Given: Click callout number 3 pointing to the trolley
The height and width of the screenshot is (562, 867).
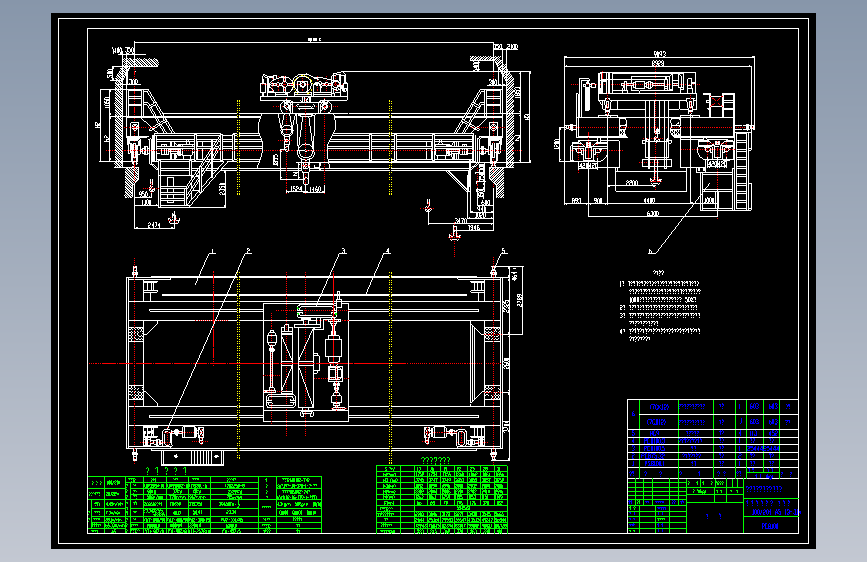Looking at the screenshot, I should [x=343, y=251].
